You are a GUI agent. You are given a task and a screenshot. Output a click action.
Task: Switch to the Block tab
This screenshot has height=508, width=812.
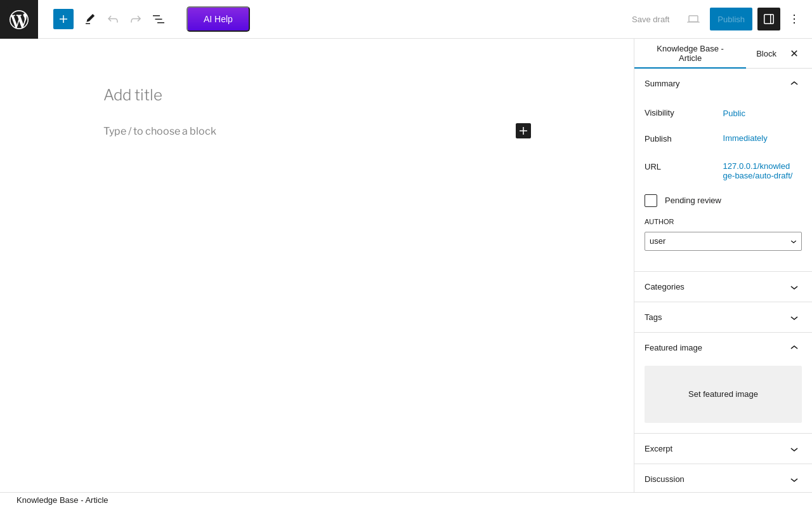(x=766, y=54)
